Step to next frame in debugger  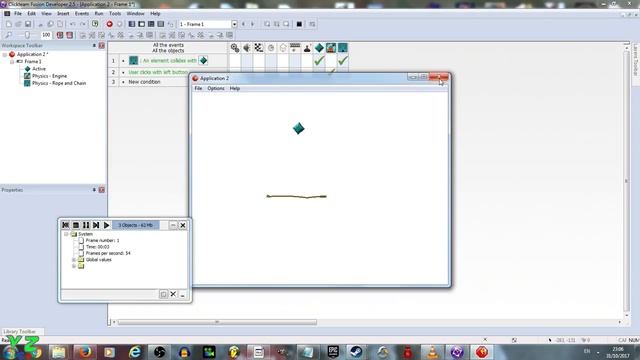tap(96, 225)
